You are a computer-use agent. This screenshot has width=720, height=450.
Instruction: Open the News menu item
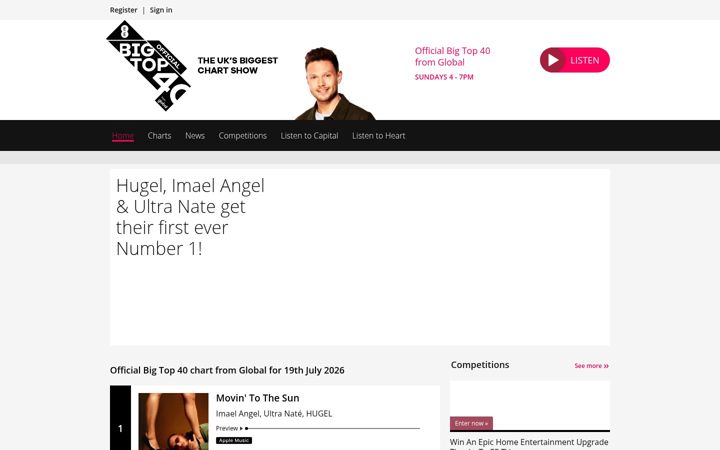[195, 135]
